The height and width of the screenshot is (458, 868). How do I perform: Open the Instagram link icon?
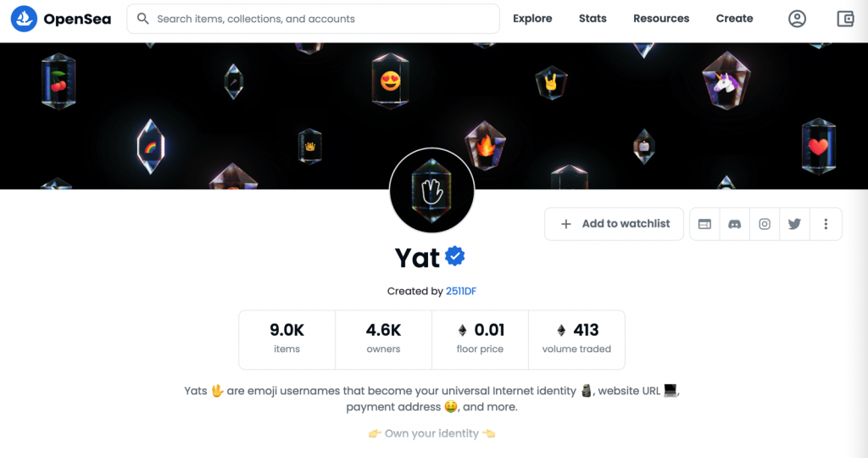click(x=765, y=224)
